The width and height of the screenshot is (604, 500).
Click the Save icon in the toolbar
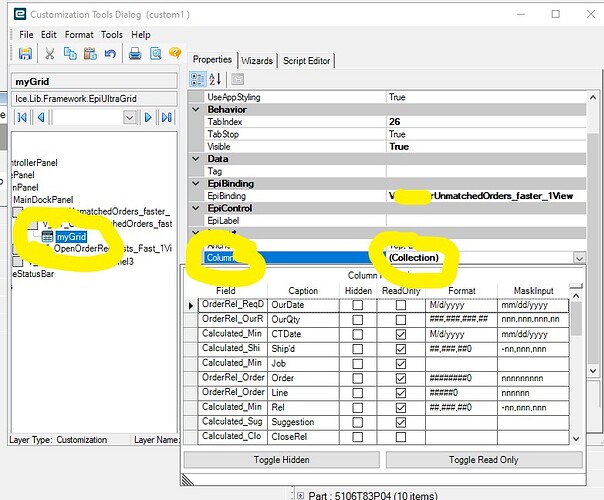point(25,53)
